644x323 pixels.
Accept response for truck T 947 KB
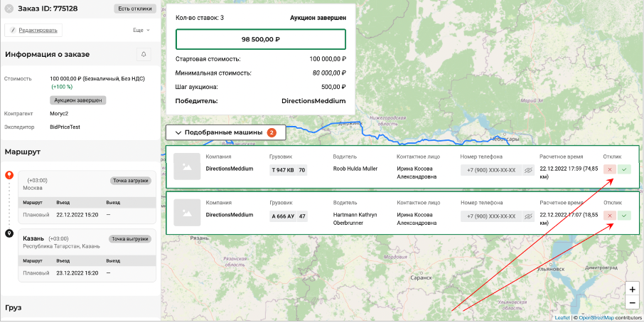click(624, 169)
